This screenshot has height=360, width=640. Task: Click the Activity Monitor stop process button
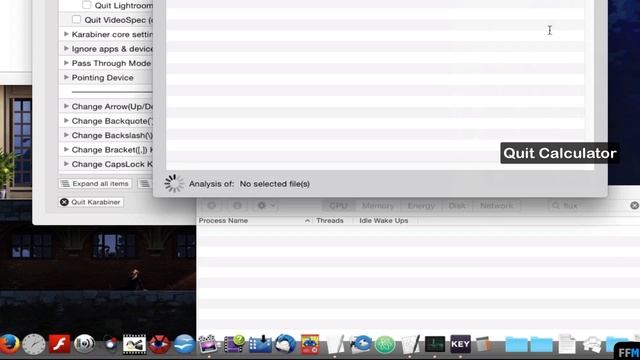click(212, 205)
